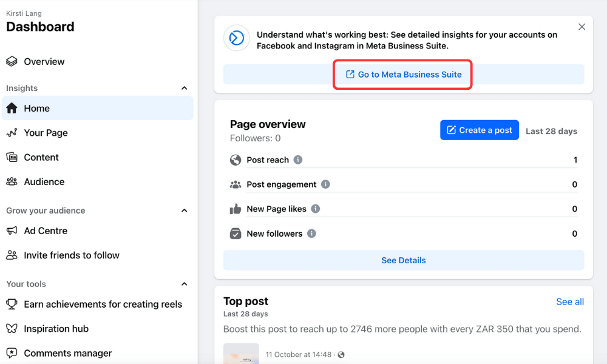Open the Content menu item
607x364 pixels.
coord(40,157)
